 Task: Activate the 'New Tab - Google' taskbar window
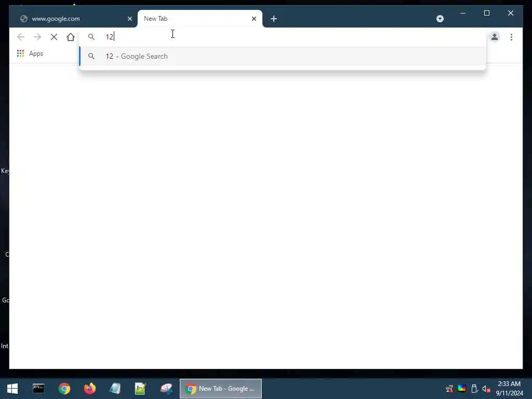[x=220, y=389]
